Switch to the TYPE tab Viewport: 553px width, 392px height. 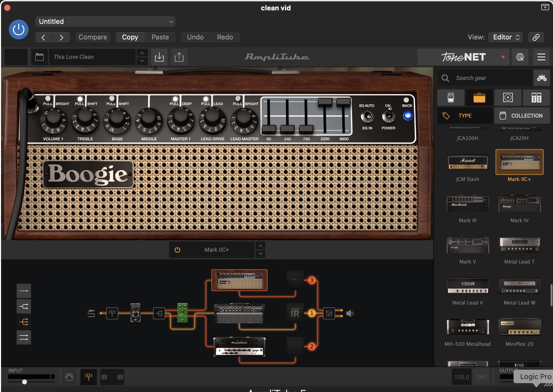coord(465,116)
